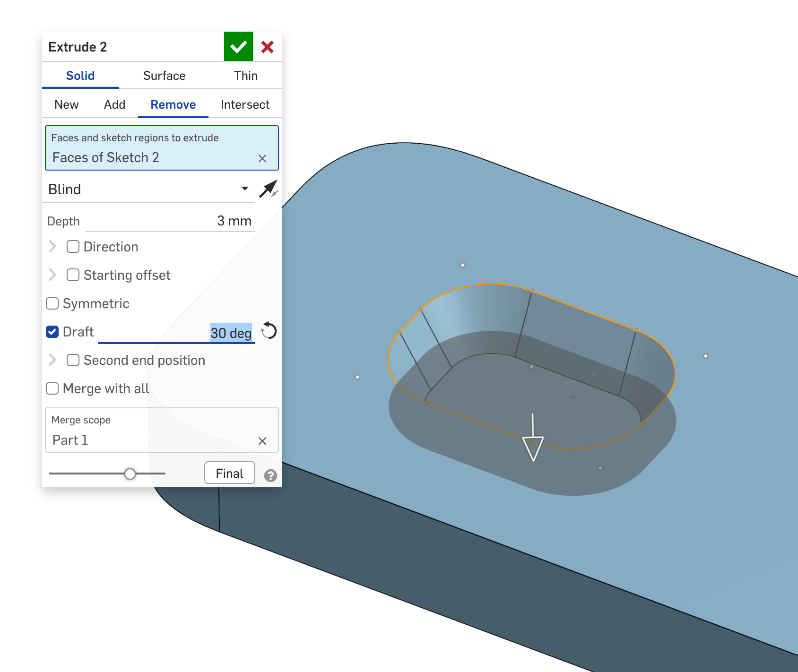The image size is (798, 672).
Task: Enable the Second end position checkbox
Action: click(73, 360)
